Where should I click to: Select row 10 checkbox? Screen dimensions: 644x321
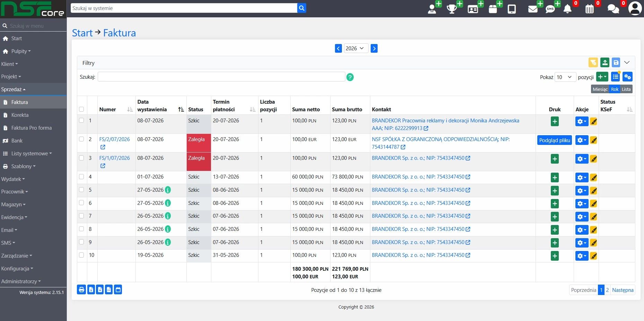(81, 255)
